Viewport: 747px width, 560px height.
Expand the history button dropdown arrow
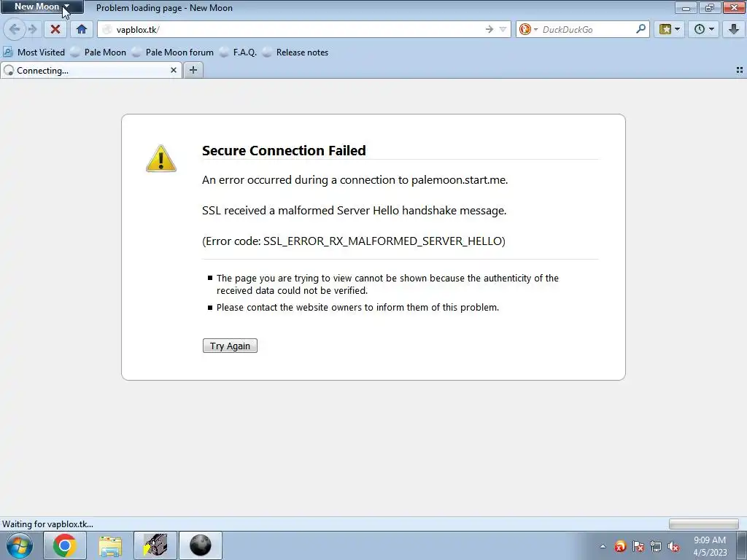pyautogui.click(x=712, y=29)
